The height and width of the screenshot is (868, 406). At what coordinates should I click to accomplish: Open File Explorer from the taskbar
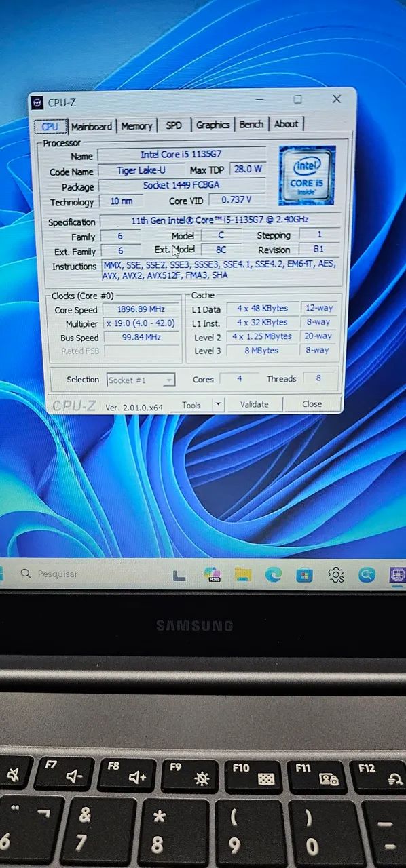click(242, 575)
